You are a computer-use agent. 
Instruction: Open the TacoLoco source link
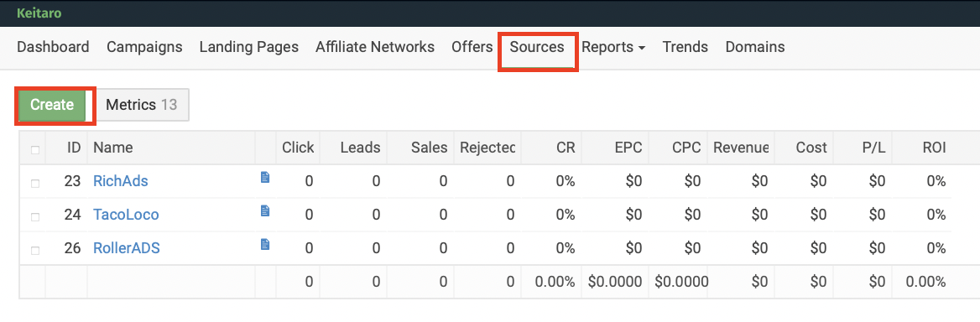click(x=126, y=215)
